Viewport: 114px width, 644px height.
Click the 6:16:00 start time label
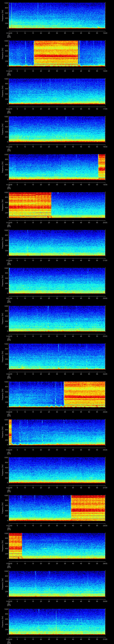[x=9, y=109]
